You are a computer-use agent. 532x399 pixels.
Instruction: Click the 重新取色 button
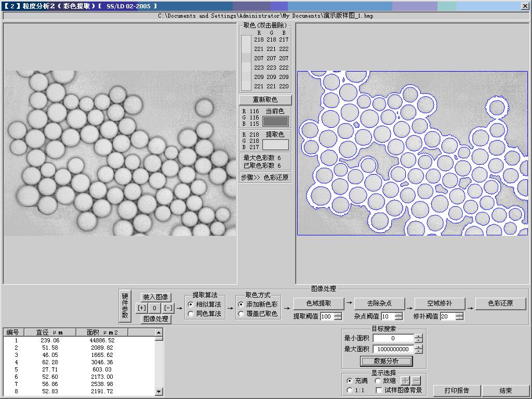click(265, 100)
